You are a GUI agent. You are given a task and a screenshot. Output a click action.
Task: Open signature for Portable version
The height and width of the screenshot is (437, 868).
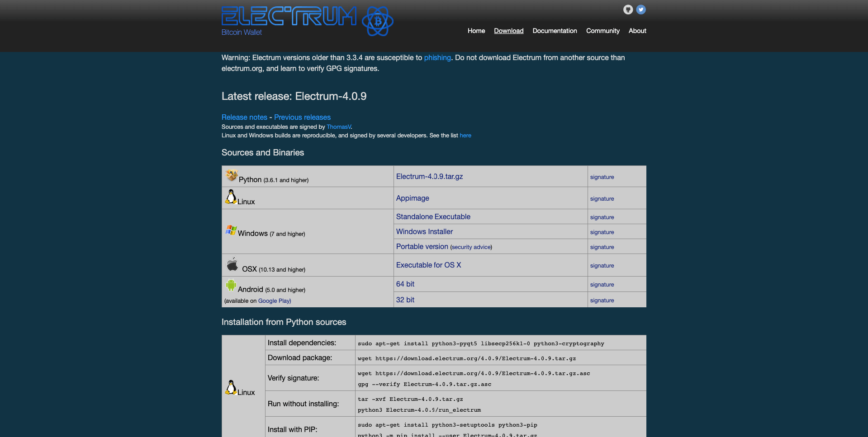602,247
